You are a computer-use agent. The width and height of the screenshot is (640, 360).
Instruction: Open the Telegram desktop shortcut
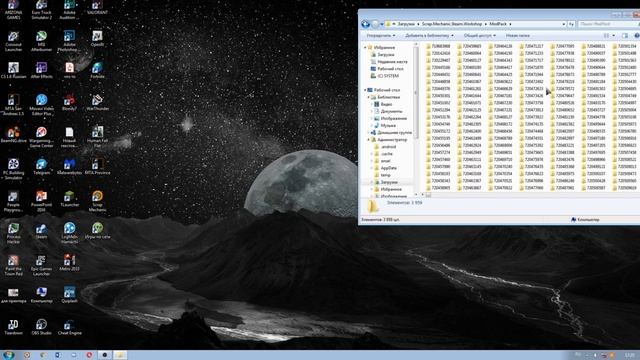point(41,167)
